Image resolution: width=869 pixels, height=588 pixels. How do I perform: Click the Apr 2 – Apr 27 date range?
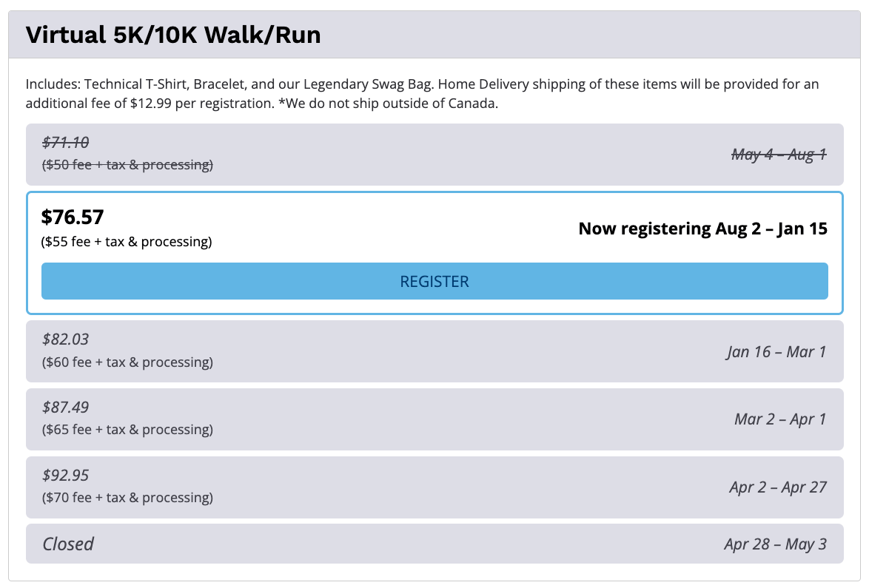(x=777, y=487)
